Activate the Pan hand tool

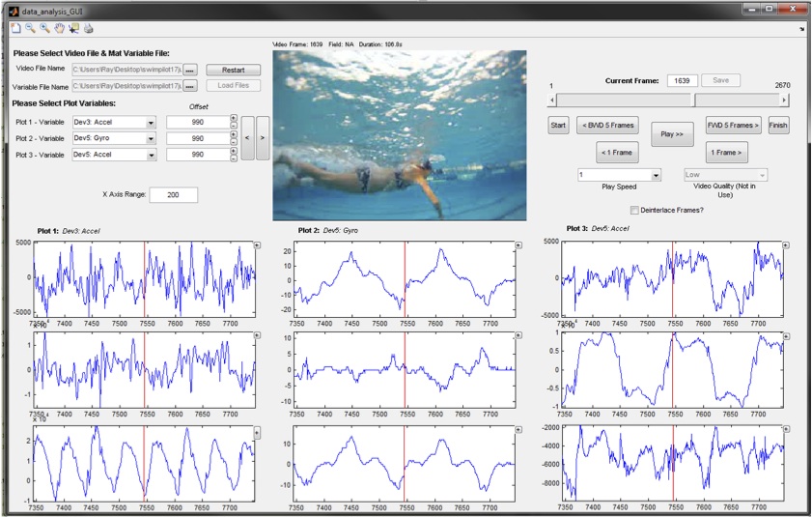[x=59, y=29]
